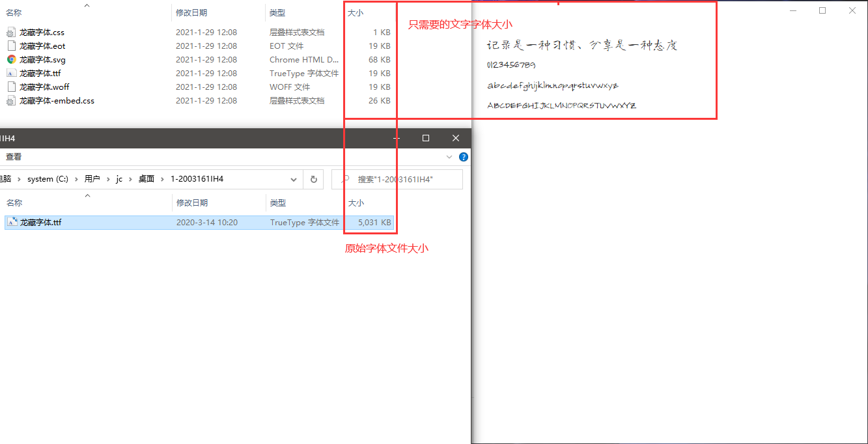Close the 1-2003161IH4 Explorer window
Screen dimensions: 868x444
click(x=456, y=138)
